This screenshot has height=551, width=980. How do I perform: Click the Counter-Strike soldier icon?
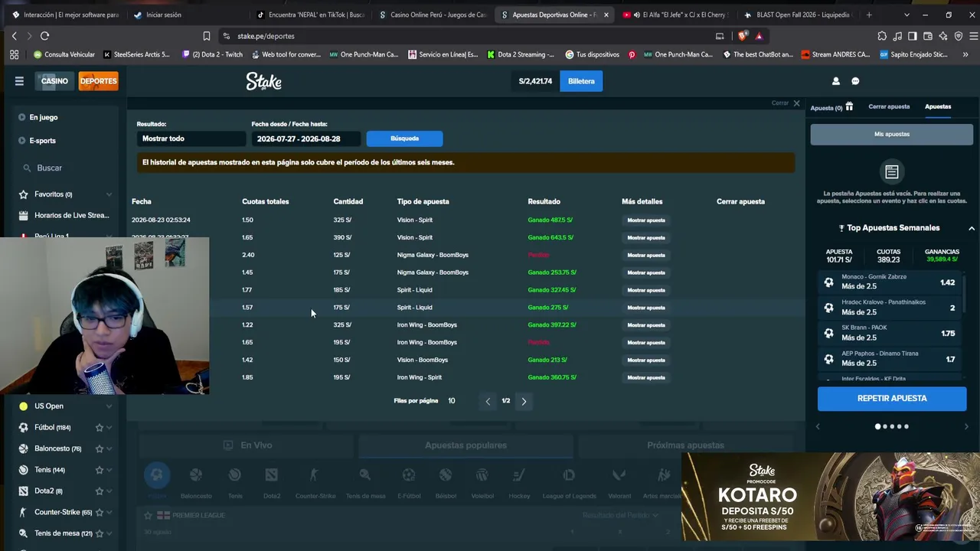coord(23,512)
